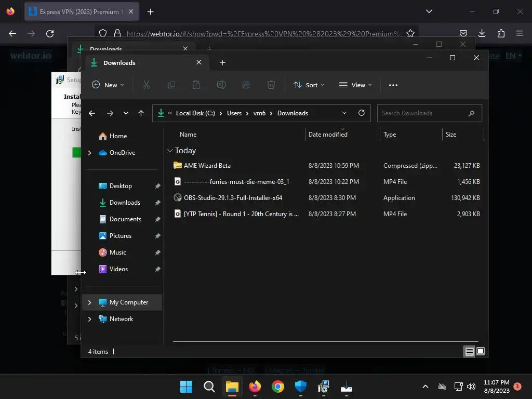Image resolution: width=532 pixels, height=399 pixels.
Task: Go up one folder level arrow
Action: coord(141,113)
